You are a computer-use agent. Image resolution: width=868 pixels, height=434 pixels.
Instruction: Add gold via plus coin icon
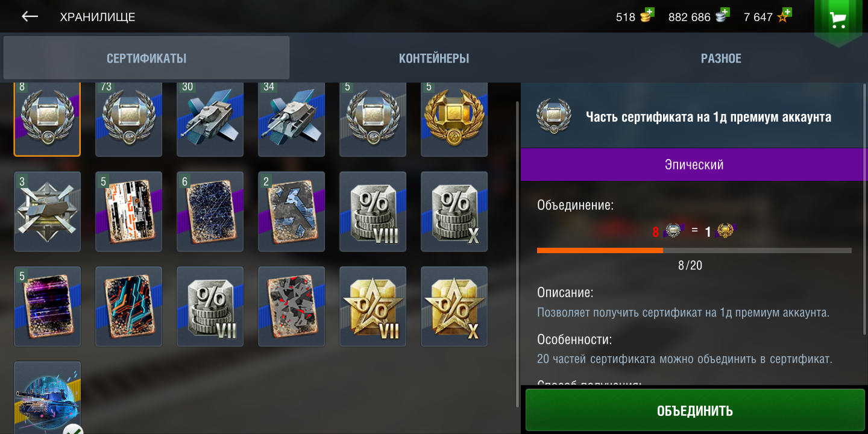coord(647,15)
